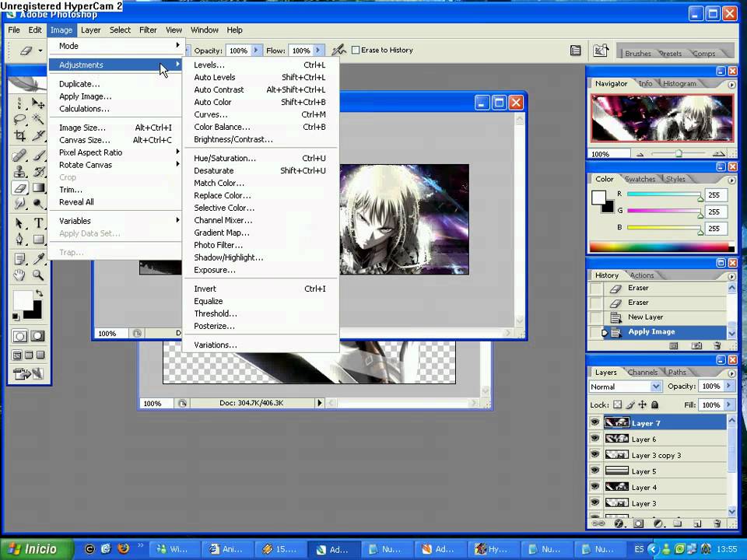Screen dimensions: 747x560
Task: Toggle Lock transparent pixels
Action: 617,404
